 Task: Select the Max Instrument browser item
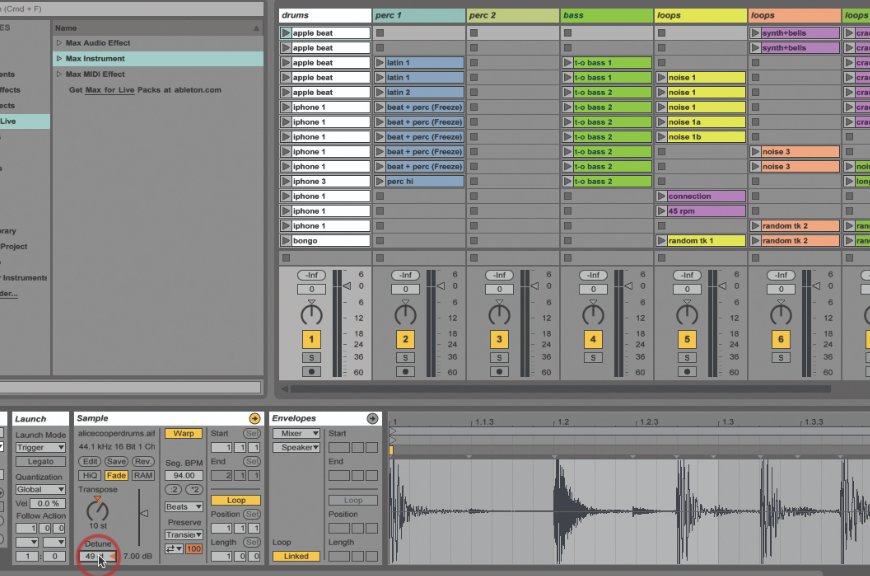click(x=94, y=59)
